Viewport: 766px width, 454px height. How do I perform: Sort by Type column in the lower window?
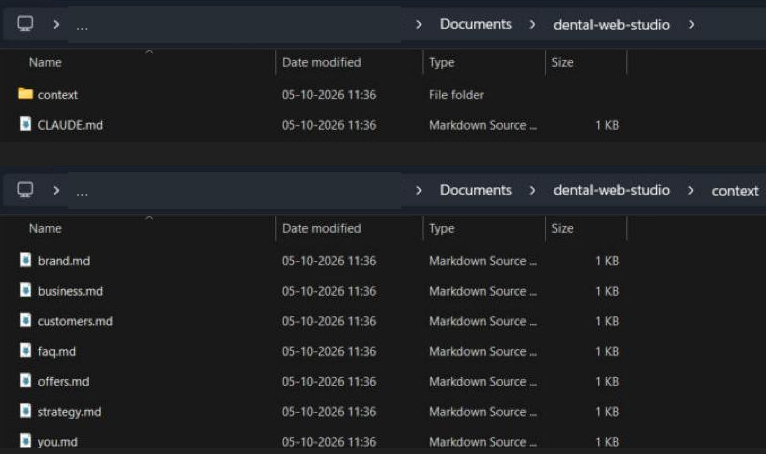(442, 229)
